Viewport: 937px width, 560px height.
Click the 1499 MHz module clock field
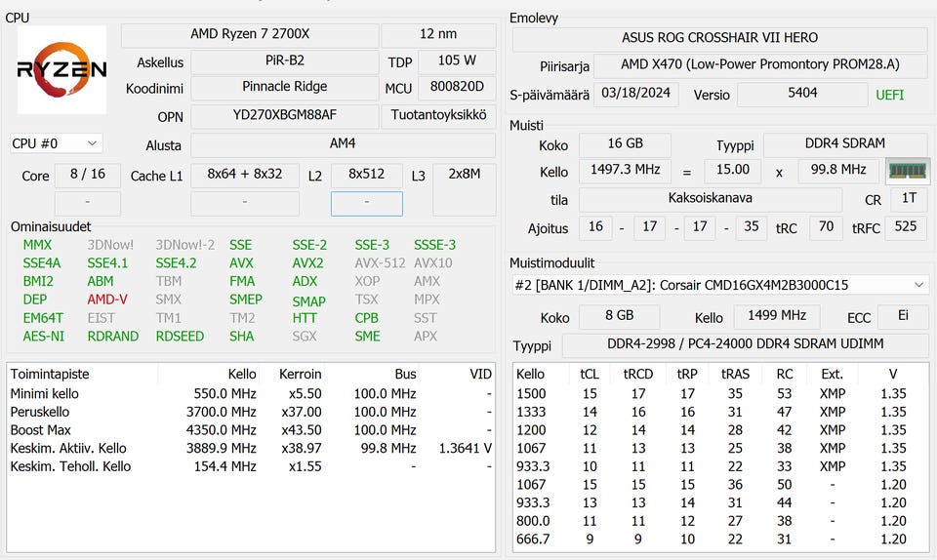777,316
